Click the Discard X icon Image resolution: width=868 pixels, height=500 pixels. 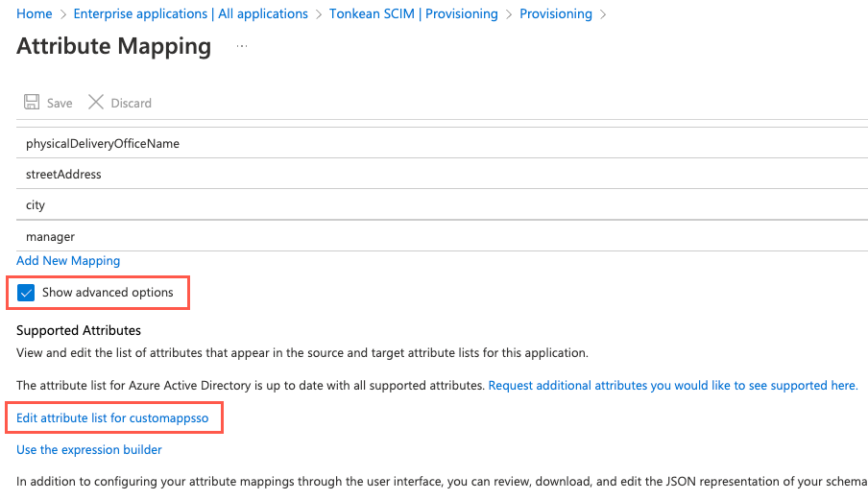coord(95,103)
